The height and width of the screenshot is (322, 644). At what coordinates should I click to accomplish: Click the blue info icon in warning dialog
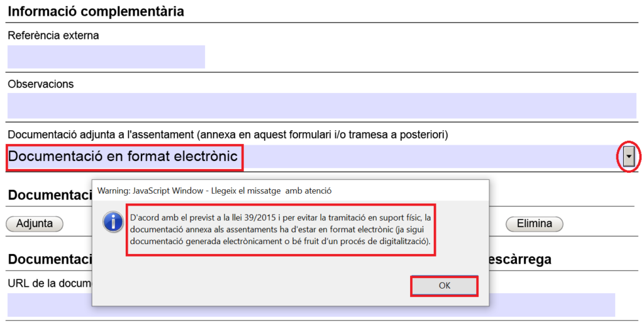[x=113, y=221]
